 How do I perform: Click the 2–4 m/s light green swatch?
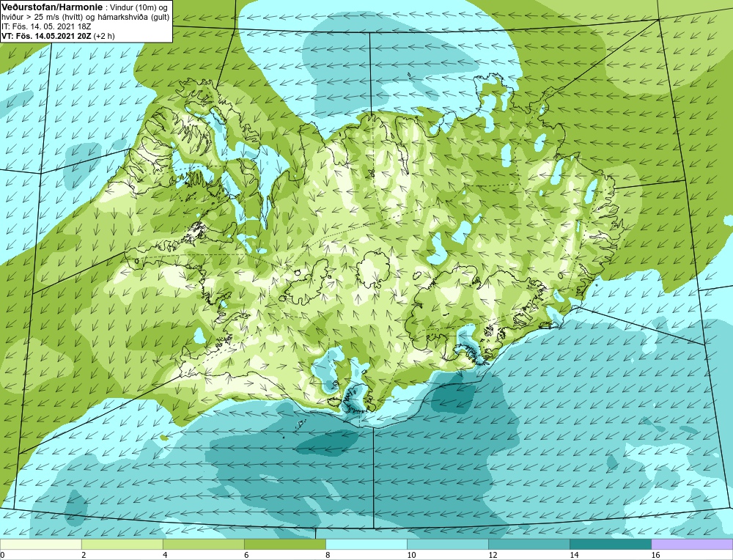point(122,545)
